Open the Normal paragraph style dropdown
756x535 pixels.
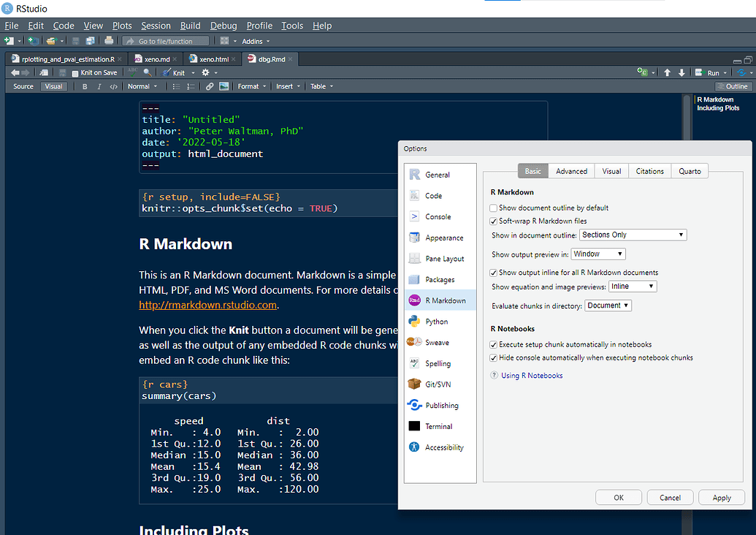tap(141, 86)
